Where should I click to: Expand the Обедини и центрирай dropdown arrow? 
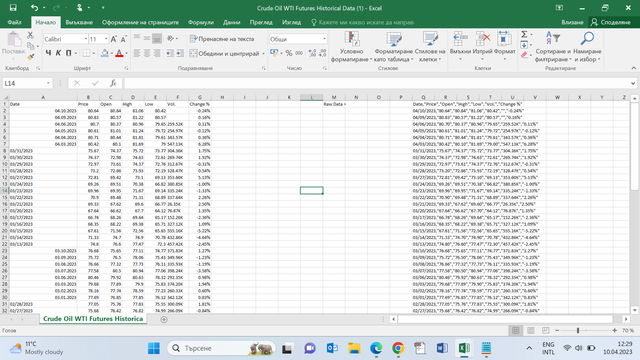pyautogui.click(x=263, y=53)
